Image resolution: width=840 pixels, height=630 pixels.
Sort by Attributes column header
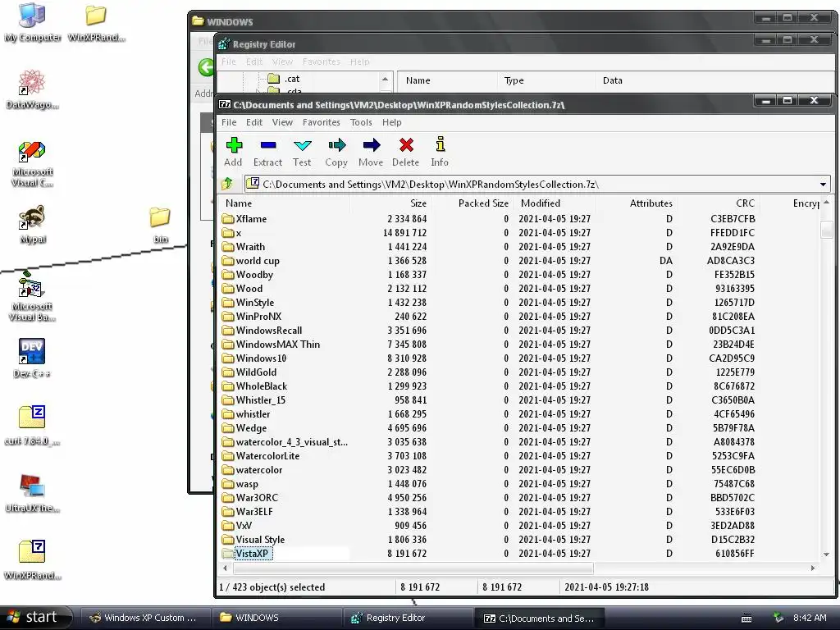click(x=637, y=203)
